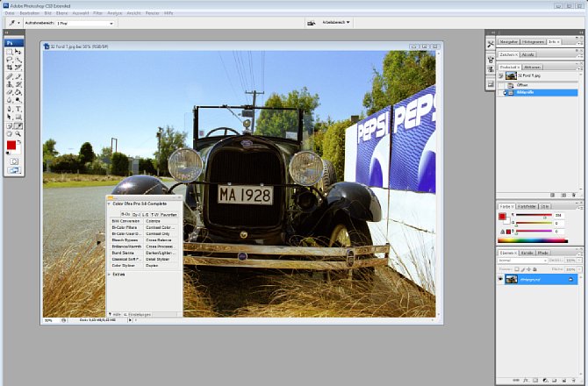Select the Lasso tool
Viewport: 588px width, 386px height.
(10, 60)
